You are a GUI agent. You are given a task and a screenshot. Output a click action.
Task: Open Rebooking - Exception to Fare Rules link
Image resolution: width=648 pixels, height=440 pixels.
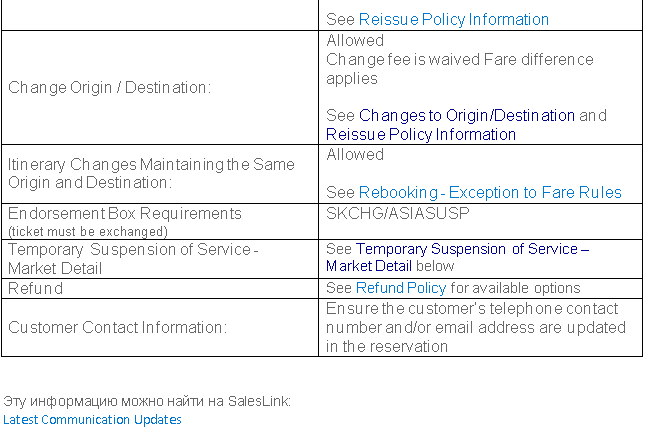pyautogui.click(x=490, y=192)
